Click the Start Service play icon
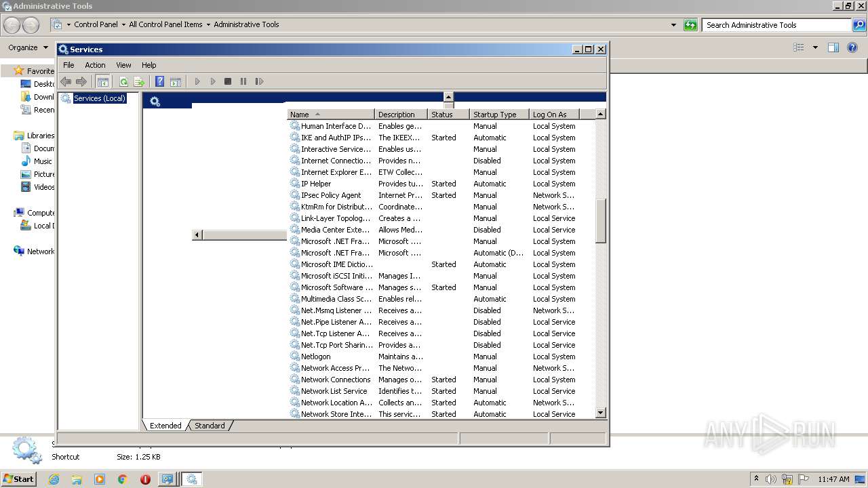This screenshot has height=488, width=868. click(x=197, y=81)
